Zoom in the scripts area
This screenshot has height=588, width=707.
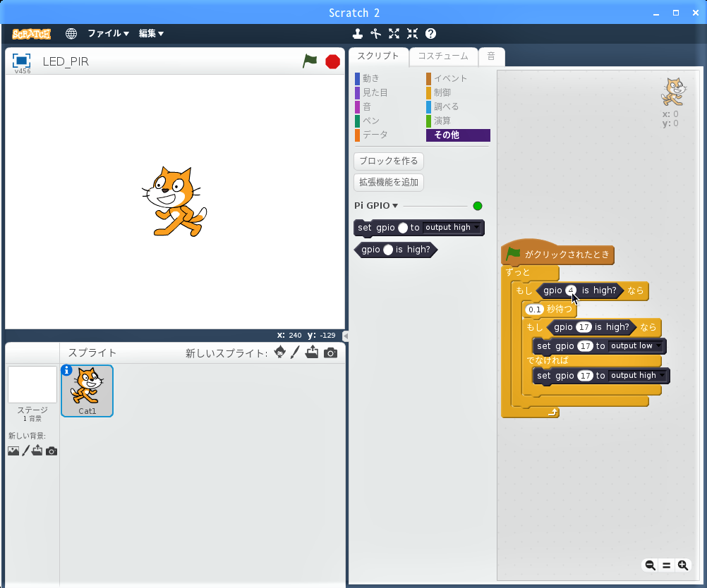(683, 565)
